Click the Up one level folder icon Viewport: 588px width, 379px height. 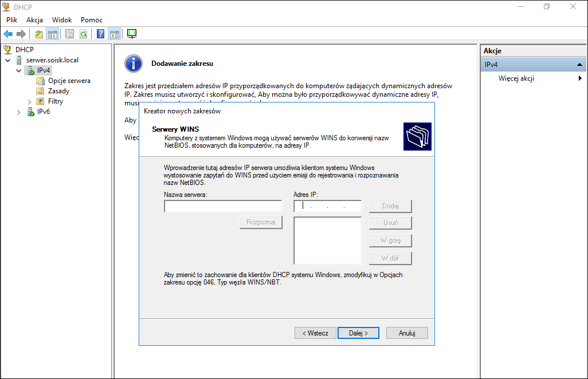coord(39,34)
